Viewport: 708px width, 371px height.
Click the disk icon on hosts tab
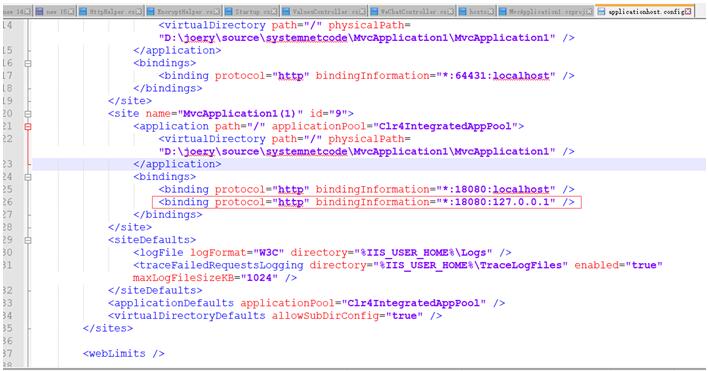[463, 11]
